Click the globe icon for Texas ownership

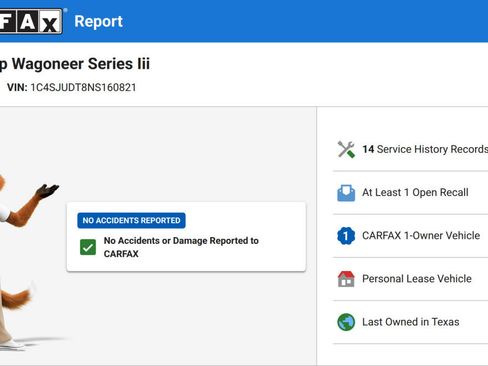coord(346,322)
